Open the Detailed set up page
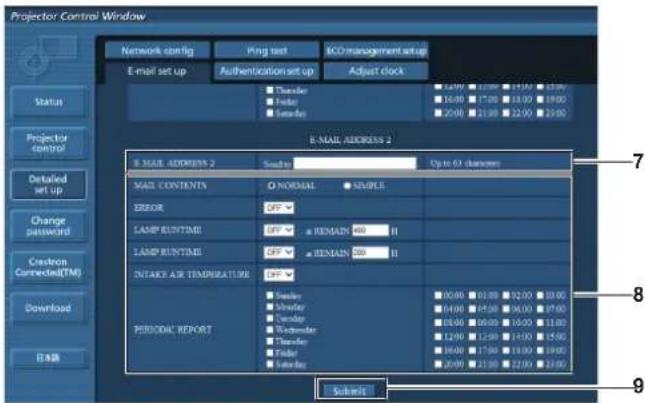 pyautogui.click(x=49, y=184)
